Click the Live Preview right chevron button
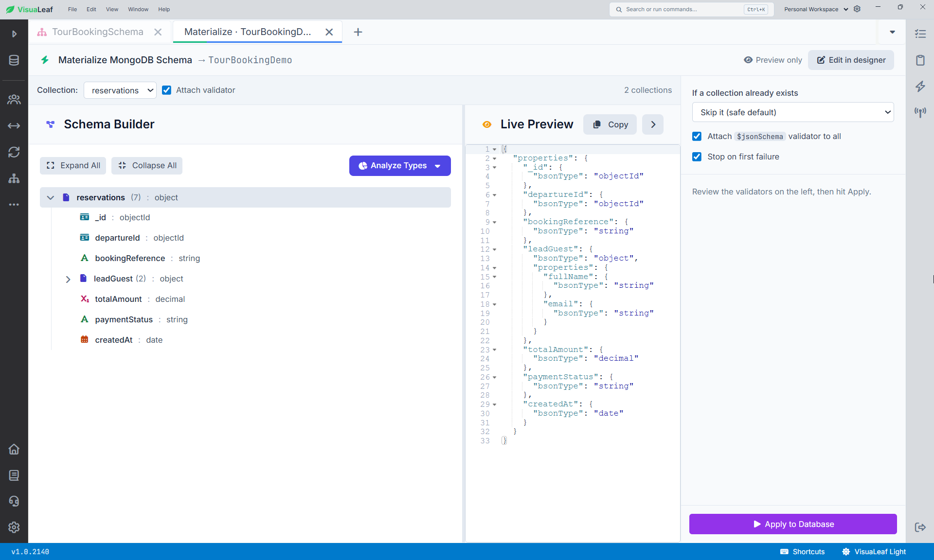This screenshot has width=934, height=560. pyautogui.click(x=653, y=124)
